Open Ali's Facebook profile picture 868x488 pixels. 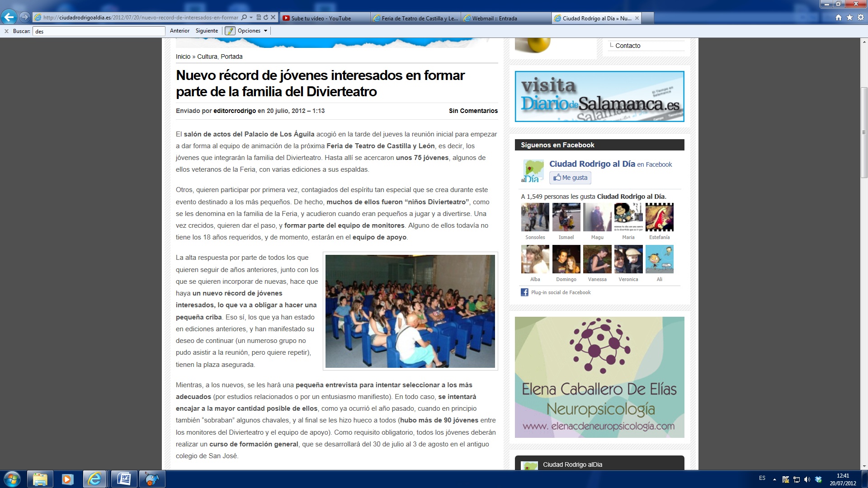point(660,259)
